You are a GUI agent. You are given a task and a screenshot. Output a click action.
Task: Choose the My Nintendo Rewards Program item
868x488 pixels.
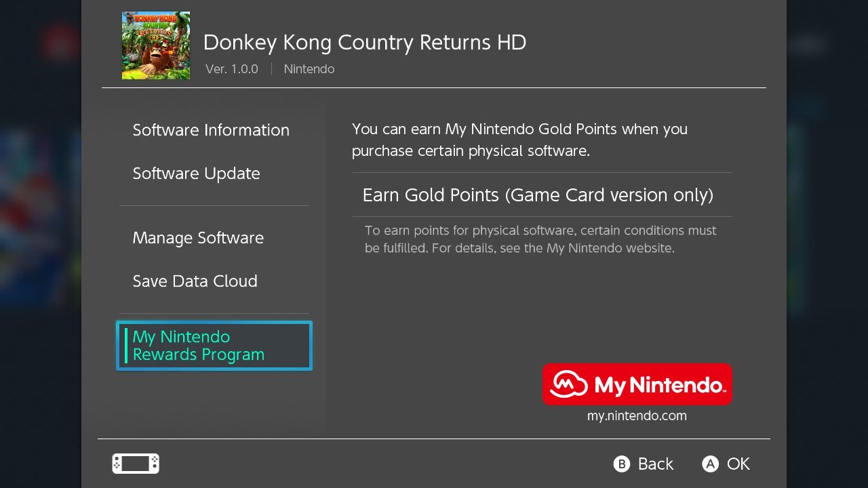point(214,346)
